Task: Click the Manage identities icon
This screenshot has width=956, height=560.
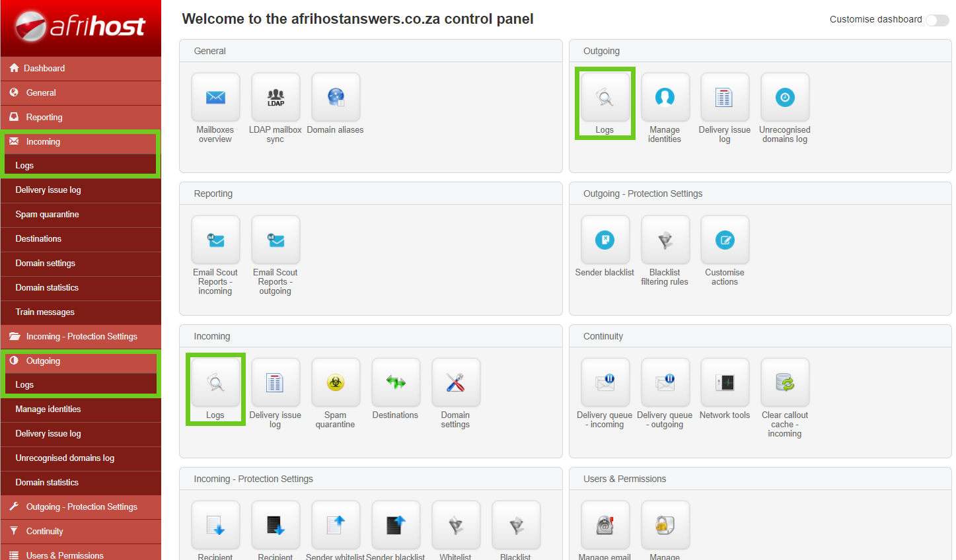Action: [665, 98]
